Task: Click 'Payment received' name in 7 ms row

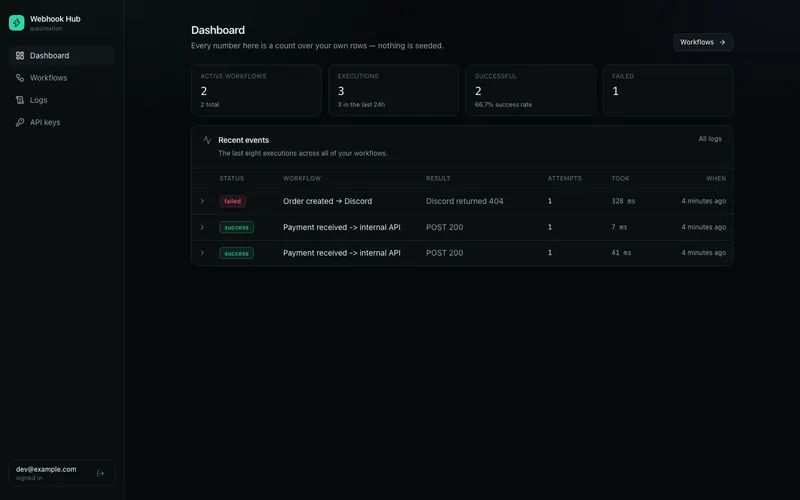Action: point(342,227)
